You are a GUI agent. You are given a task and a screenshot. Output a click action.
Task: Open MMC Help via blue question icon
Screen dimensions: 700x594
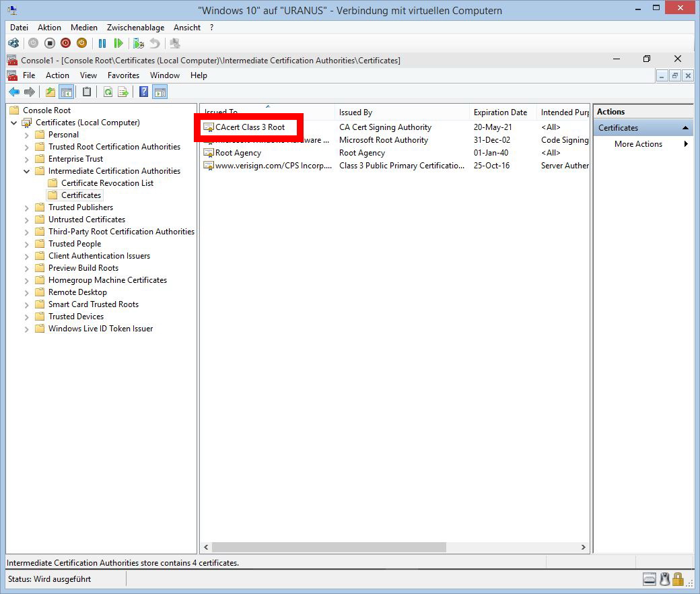[143, 92]
